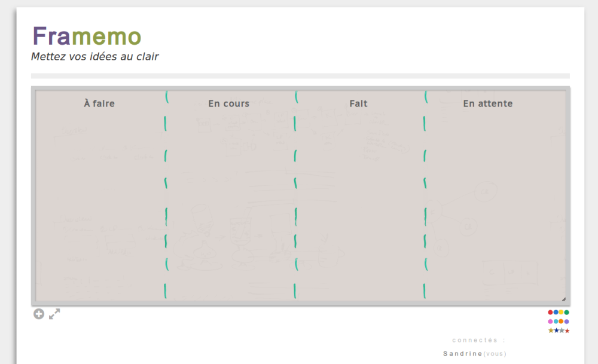Pick the silver star sticker
This screenshot has width=598, height=364.
click(562, 331)
